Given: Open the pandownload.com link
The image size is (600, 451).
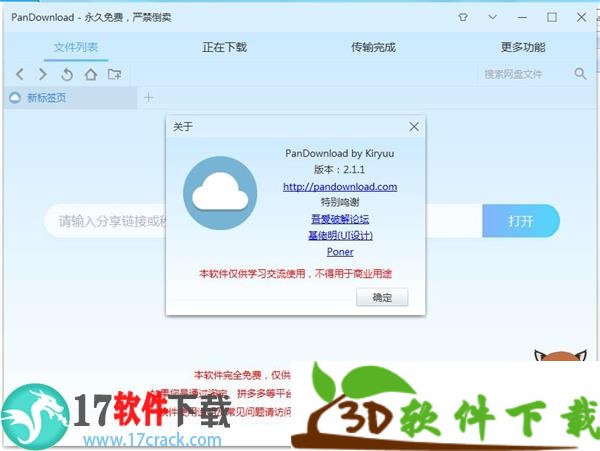Looking at the screenshot, I should click(x=340, y=187).
